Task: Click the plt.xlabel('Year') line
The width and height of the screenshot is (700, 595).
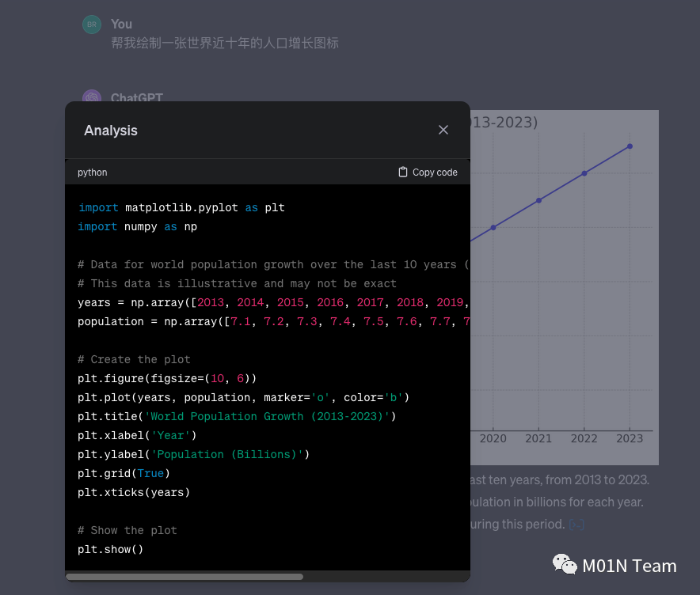Action: 137,435
